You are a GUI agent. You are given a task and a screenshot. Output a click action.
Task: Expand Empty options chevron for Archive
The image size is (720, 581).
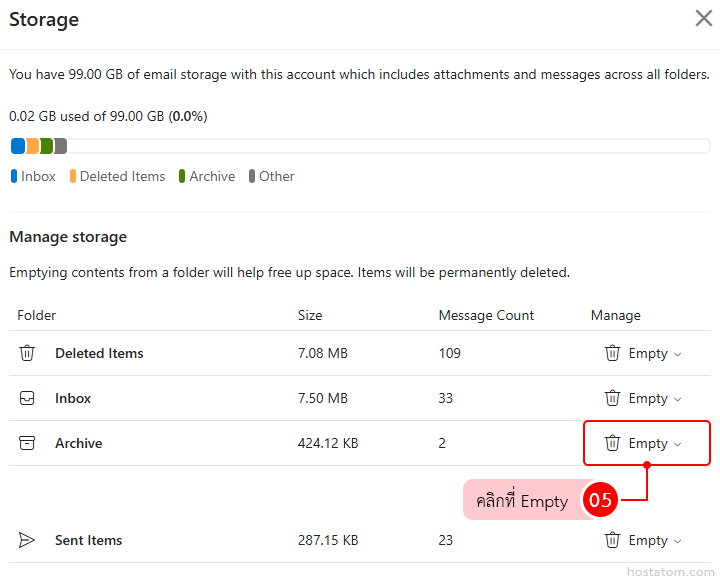click(x=677, y=444)
